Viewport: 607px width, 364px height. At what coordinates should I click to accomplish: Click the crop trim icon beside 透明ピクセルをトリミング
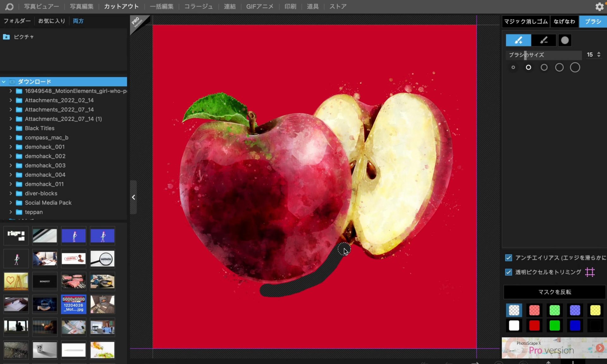590,272
